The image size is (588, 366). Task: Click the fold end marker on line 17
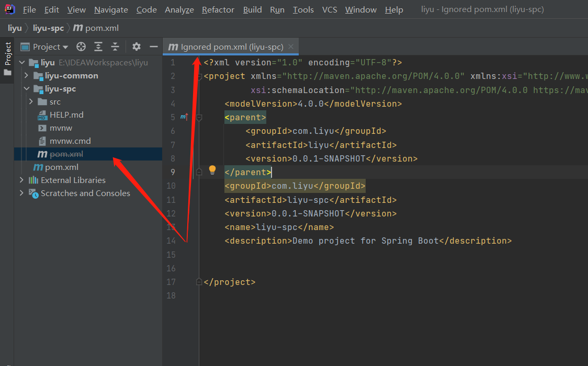[x=199, y=282]
